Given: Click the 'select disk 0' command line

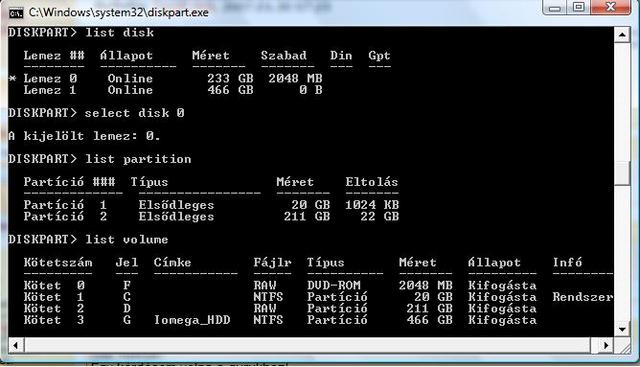Looking at the screenshot, I should pos(96,113).
